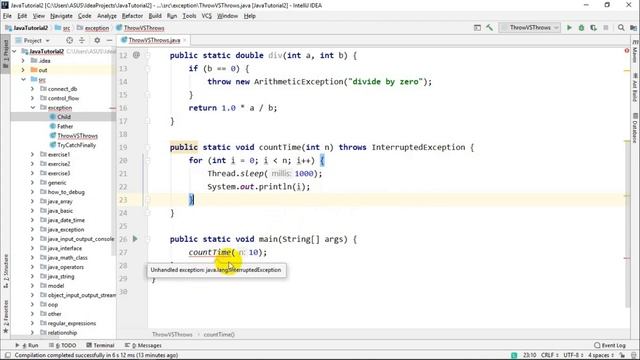Open the File menu
This screenshot has width=640, height=360.
pos(7,16)
